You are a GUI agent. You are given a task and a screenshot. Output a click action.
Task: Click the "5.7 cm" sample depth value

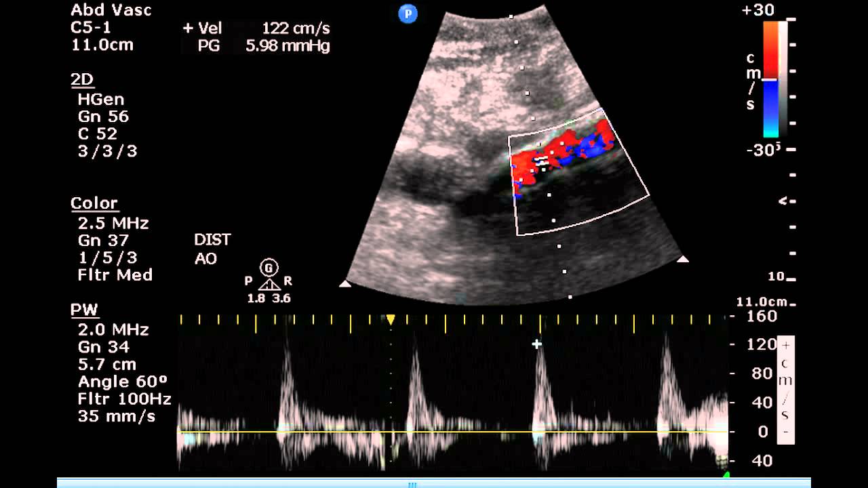(x=107, y=365)
